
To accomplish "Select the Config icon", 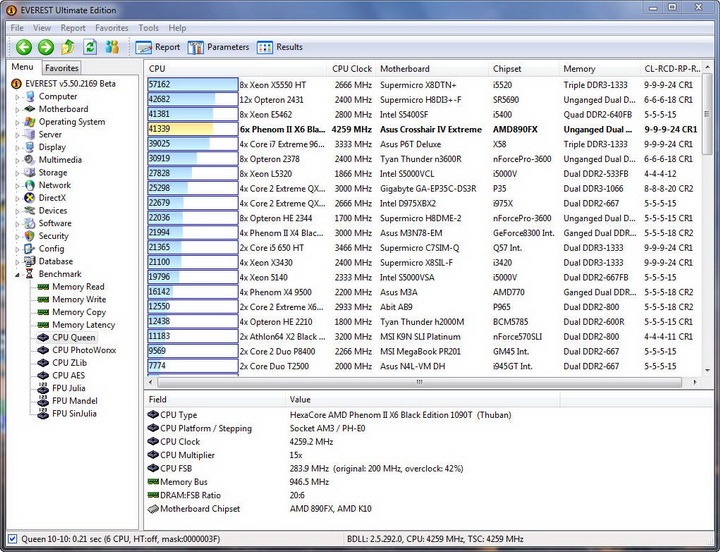I will [x=30, y=248].
